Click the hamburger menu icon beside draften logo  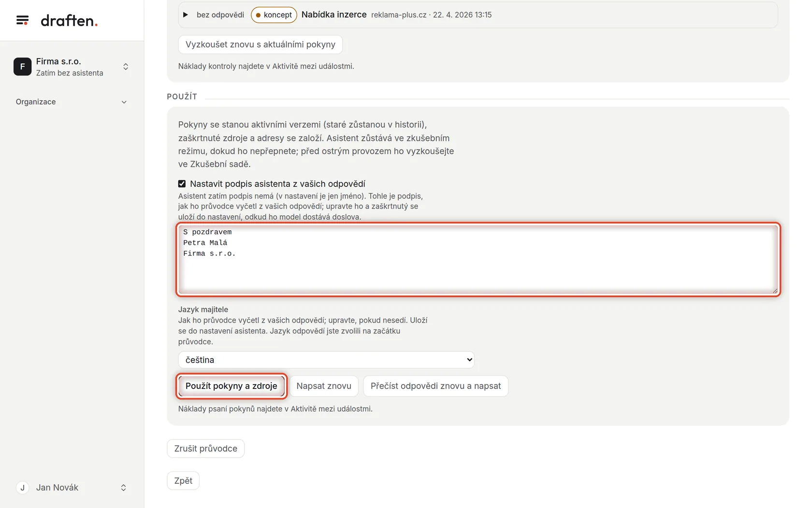pyautogui.click(x=22, y=20)
